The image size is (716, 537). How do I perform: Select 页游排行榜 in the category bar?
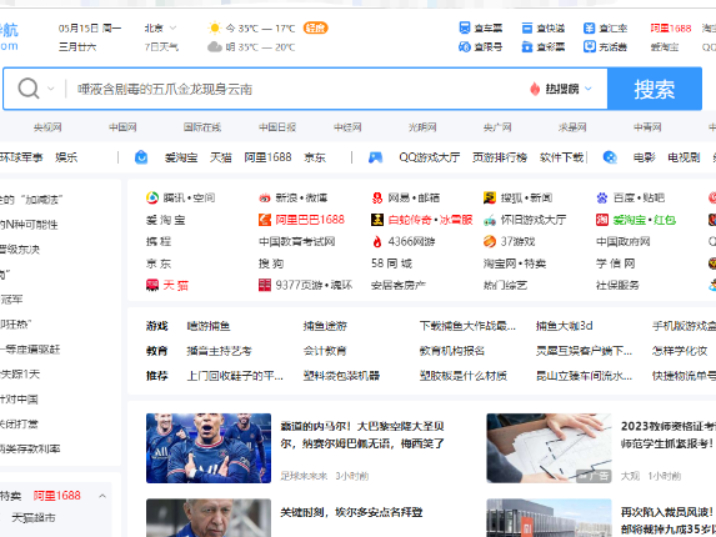pyautogui.click(x=500, y=158)
